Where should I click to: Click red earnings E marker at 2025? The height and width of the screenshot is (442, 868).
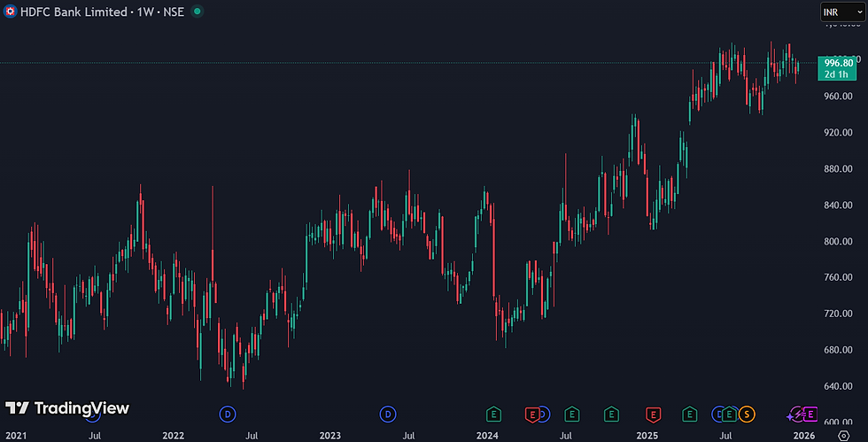[x=654, y=415]
